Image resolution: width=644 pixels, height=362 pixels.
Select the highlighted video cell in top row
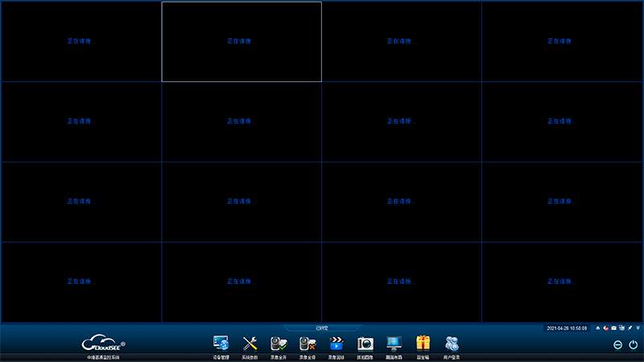[x=242, y=41]
